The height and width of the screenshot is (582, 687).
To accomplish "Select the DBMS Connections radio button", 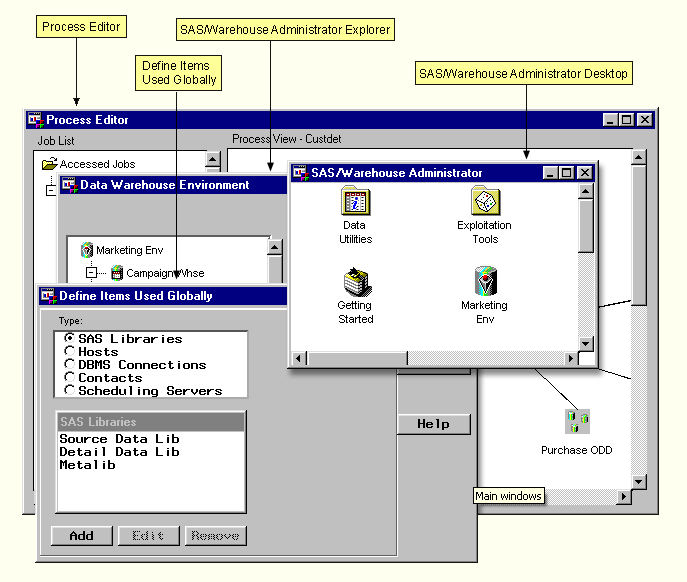I will [69, 364].
